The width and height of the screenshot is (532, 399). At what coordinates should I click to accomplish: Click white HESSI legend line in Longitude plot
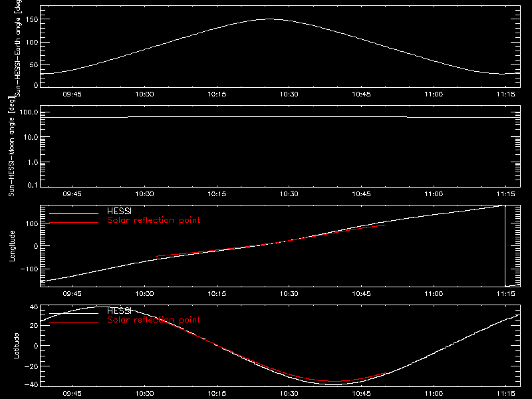click(74, 213)
